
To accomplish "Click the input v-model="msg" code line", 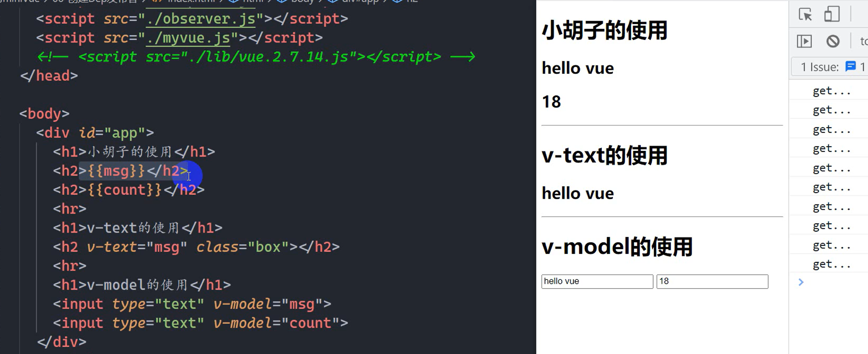I will click(192, 304).
